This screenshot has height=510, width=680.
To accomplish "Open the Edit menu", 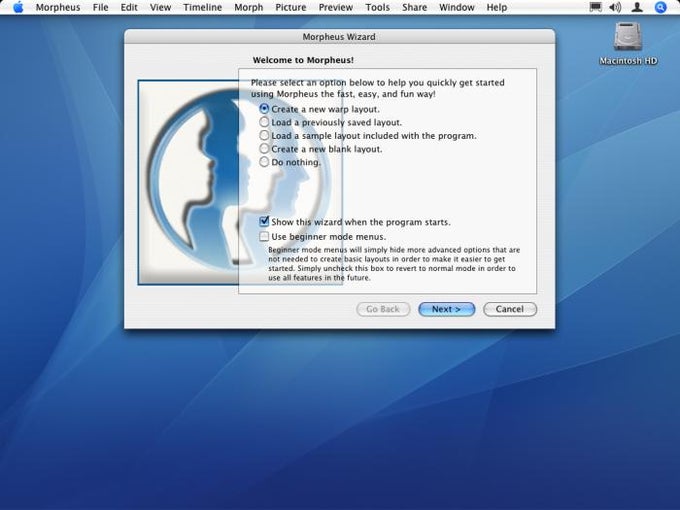I will pyautogui.click(x=129, y=7).
